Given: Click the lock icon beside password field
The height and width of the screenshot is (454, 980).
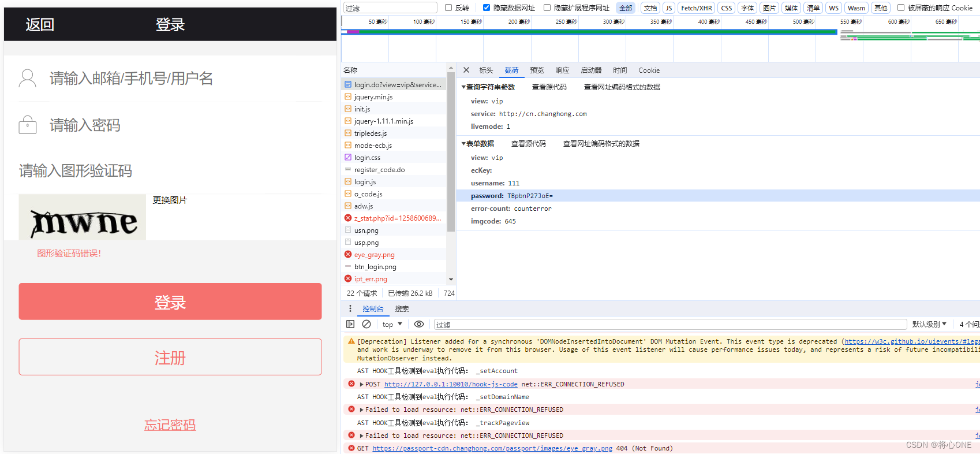Looking at the screenshot, I should [27, 125].
